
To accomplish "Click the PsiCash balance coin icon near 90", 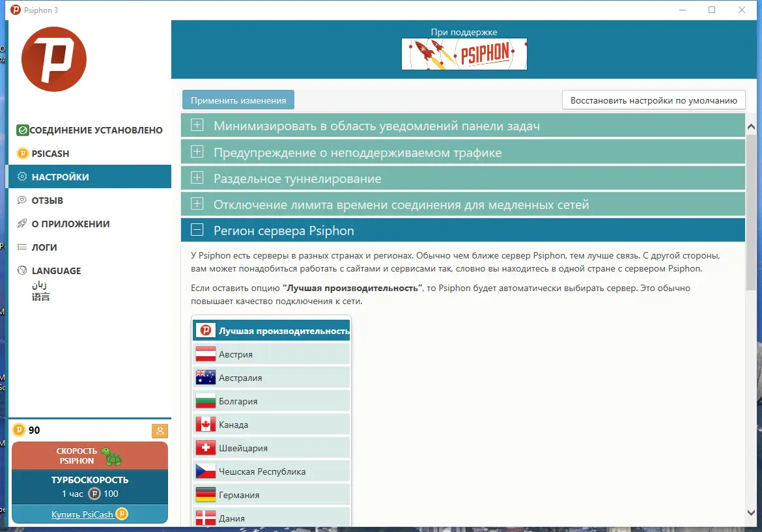I will (x=18, y=430).
